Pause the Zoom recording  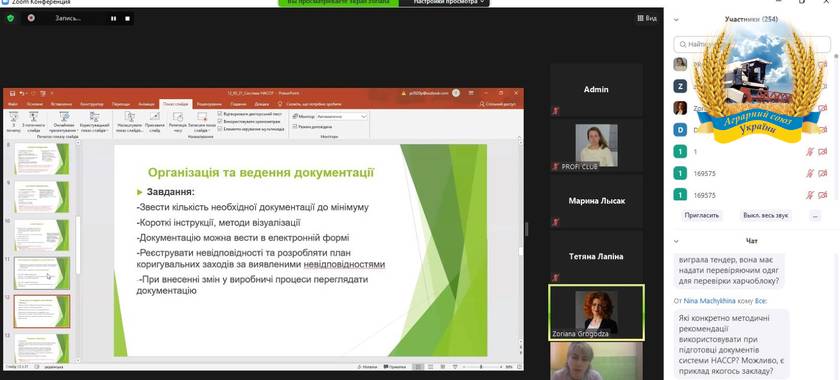tap(114, 18)
